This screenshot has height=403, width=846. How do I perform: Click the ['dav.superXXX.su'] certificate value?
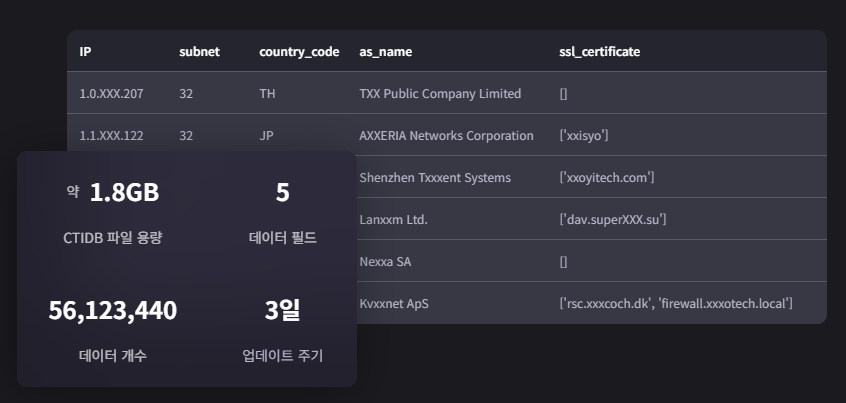[613, 220]
